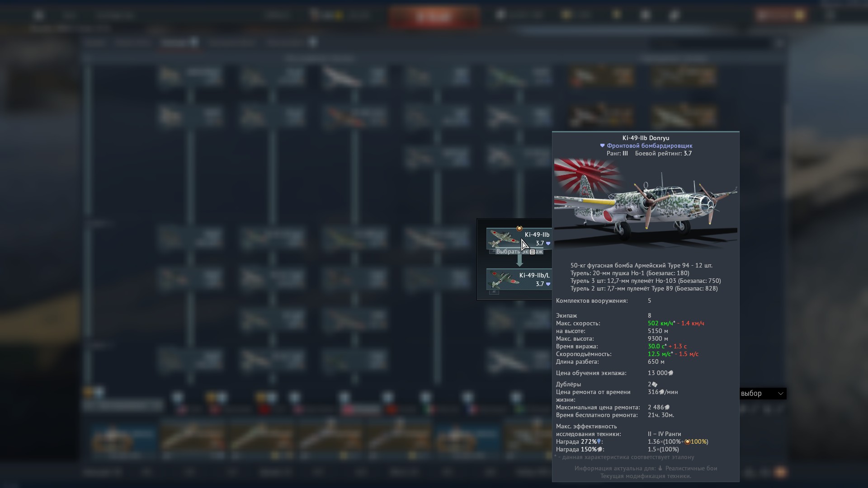Click the turn time value '30.0 с'
Image resolution: width=868 pixels, height=488 pixels.
[x=656, y=346]
